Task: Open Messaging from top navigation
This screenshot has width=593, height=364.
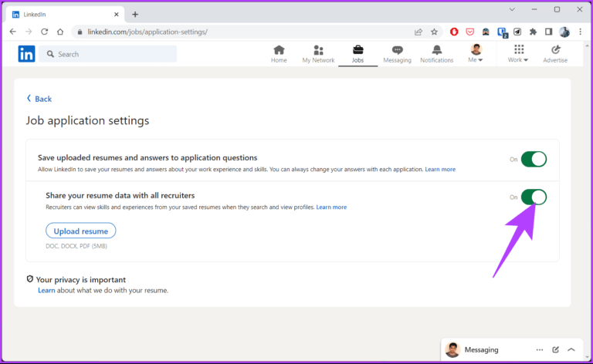Action: [397, 54]
